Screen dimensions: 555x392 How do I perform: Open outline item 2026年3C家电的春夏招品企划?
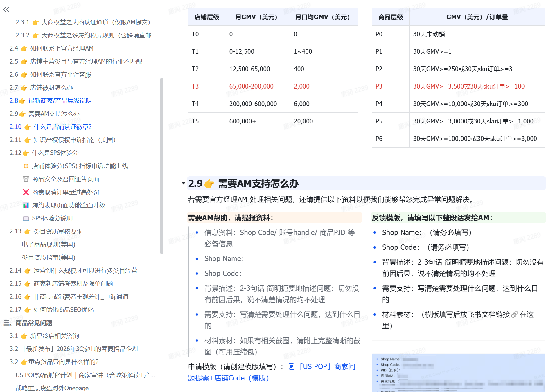tap(73, 349)
